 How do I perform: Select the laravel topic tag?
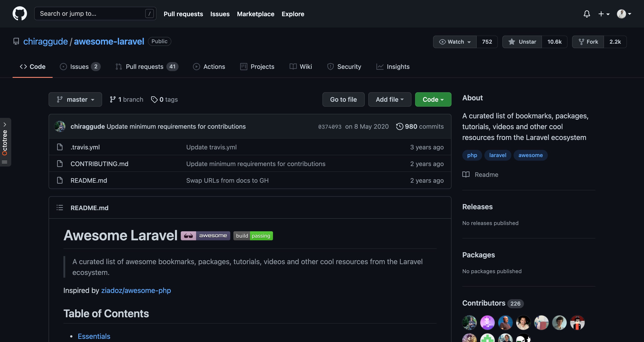(497, 155)
